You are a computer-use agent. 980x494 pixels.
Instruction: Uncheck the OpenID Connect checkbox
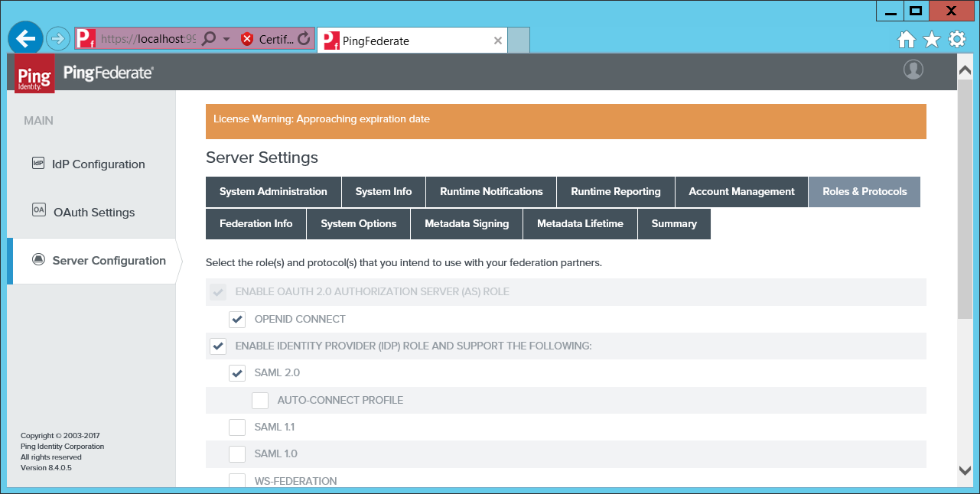click(x=237, y=319)
